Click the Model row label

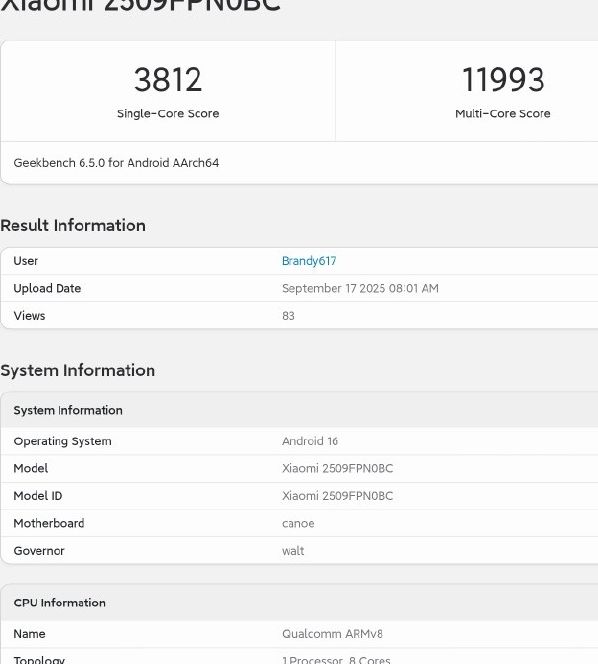(x=30, y=468)
